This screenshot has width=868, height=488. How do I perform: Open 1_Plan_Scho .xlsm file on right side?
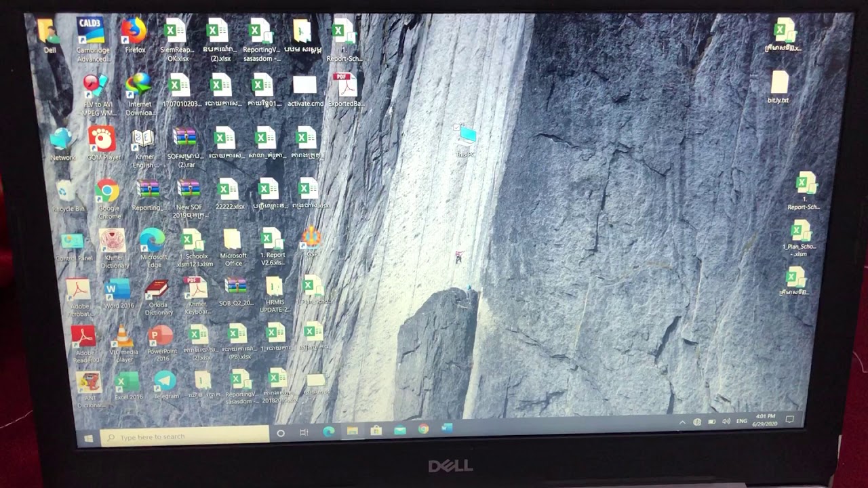pos(800,239)
